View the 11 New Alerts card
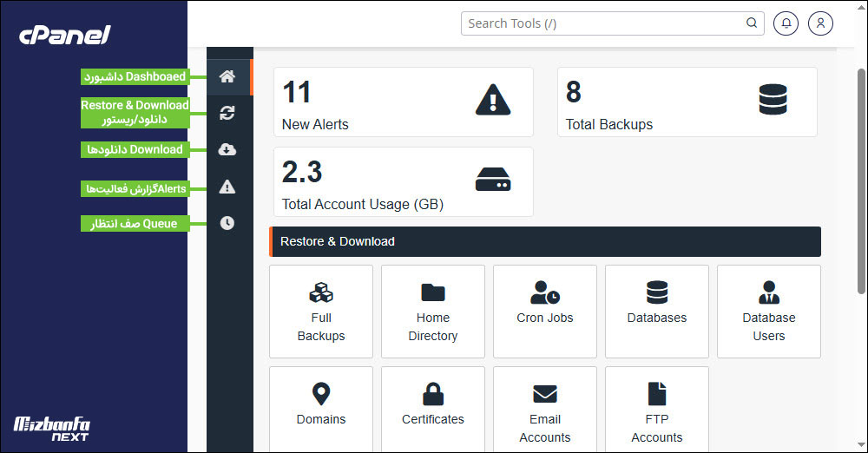The height and width of the screenshot is (453, 868). tap(404, 102)
